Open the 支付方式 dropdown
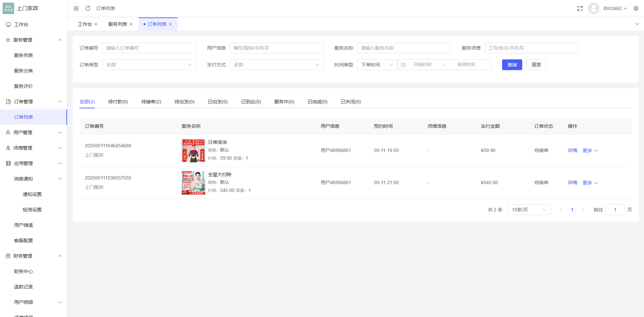This screenshot has width=644, height=317. coord(276,64)
